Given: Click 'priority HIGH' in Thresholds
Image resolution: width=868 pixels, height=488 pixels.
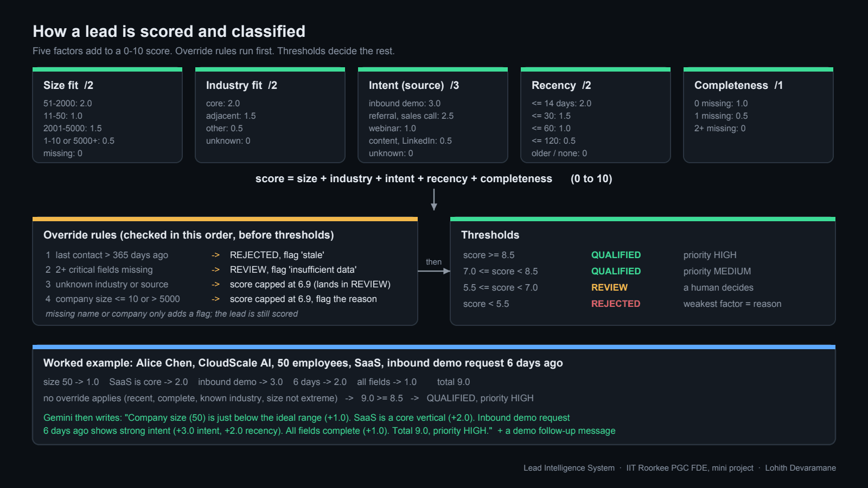Looking at the screenshot, I should (x=710, y=255).
